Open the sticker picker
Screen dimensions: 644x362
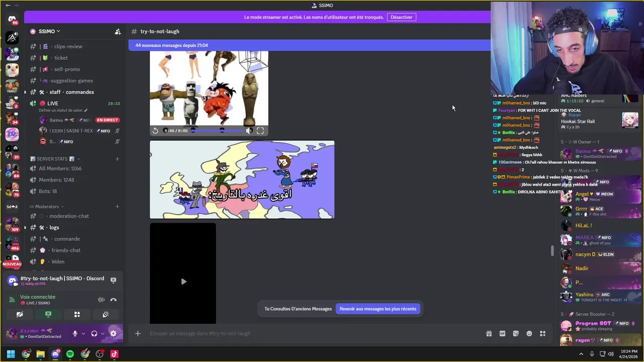point(516,333)
